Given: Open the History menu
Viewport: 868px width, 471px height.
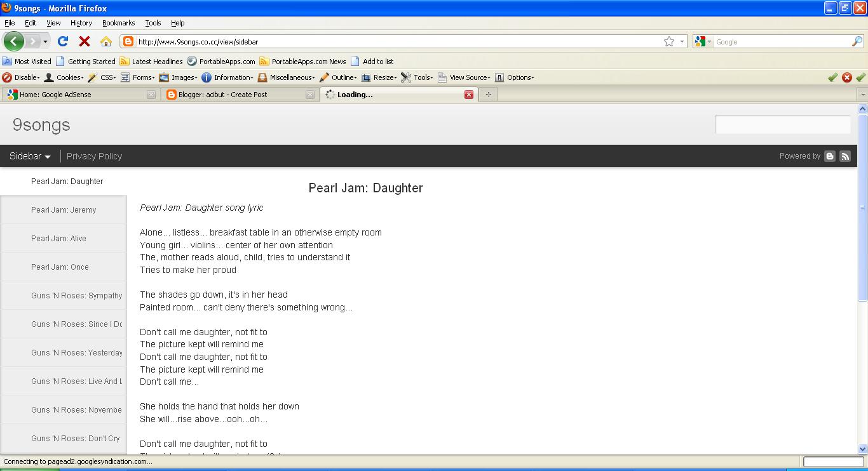Looking at the screenshot, I should (x=81, y=23).
